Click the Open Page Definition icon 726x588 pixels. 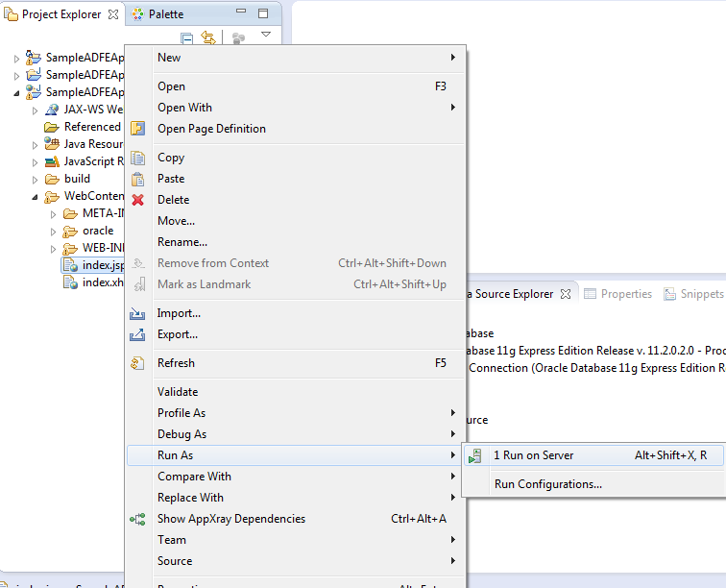(x=137, y=129)
